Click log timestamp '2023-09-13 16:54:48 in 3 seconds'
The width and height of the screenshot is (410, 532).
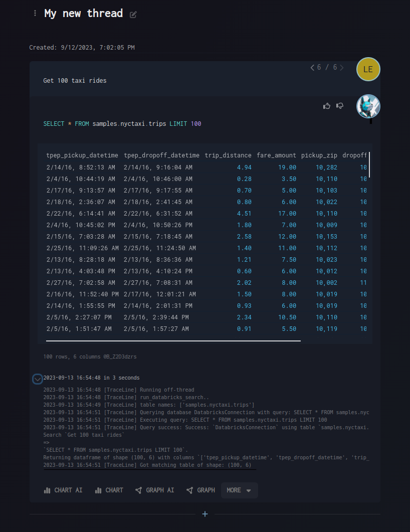[92, 378]
